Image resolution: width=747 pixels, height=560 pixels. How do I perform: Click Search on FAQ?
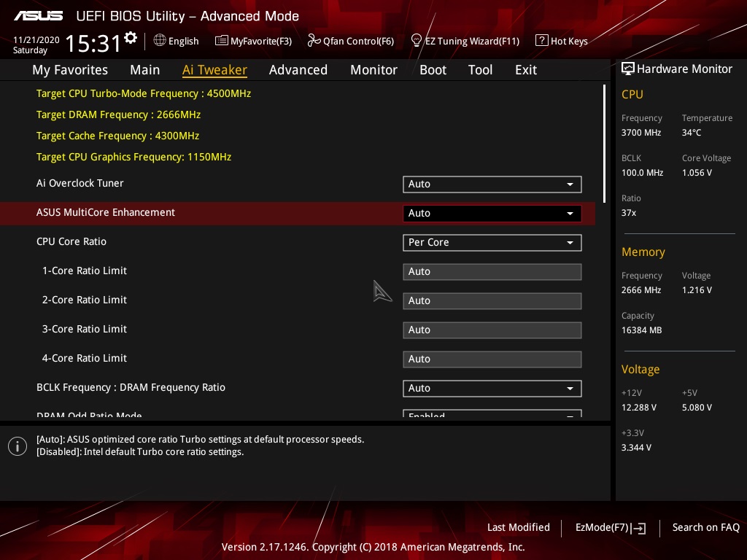pos(705,527)
